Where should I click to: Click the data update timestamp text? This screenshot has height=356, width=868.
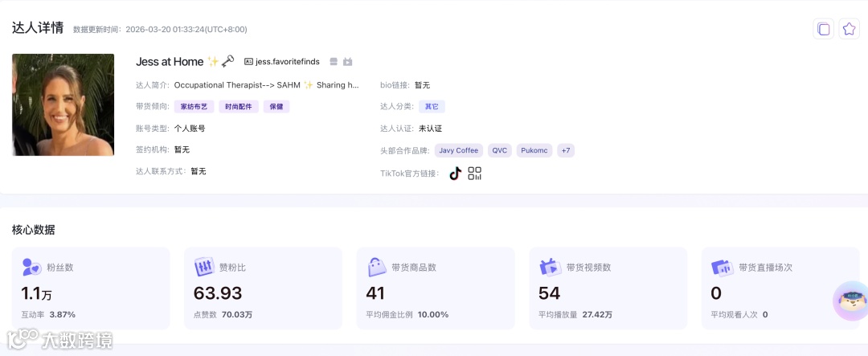(x=160, y=30)
